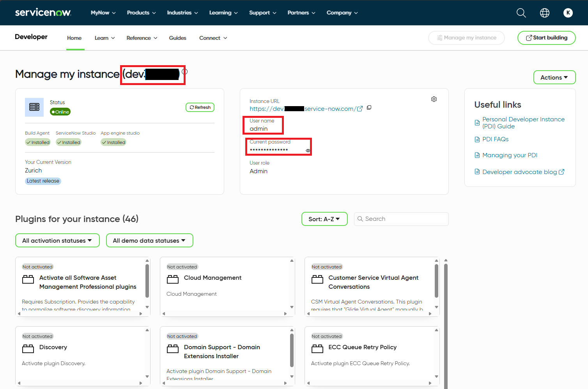Expand the All activation statuses filter
The width and height of the screenshot is (588, 389).
(x=57, y=240)
